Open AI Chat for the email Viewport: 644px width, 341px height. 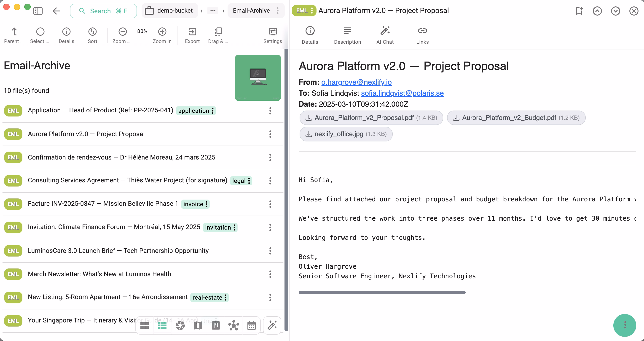coord(385,35)
